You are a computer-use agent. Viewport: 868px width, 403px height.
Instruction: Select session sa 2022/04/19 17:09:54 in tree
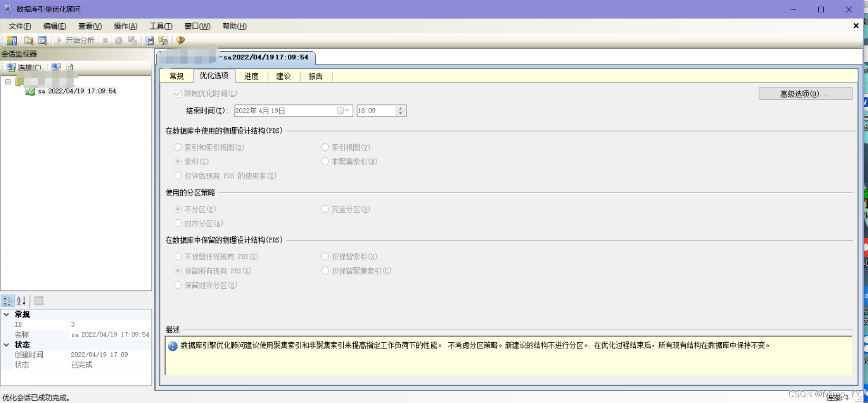point(77,91)
